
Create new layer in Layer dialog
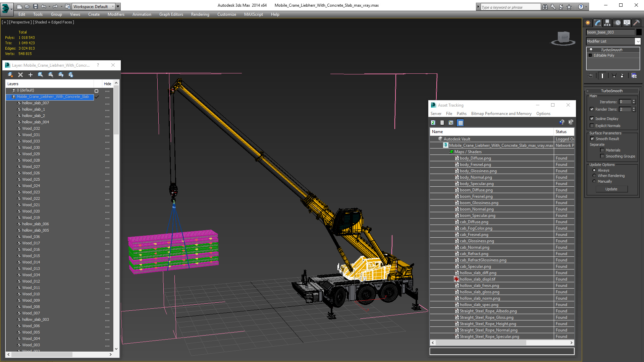(x=10, y=75)
